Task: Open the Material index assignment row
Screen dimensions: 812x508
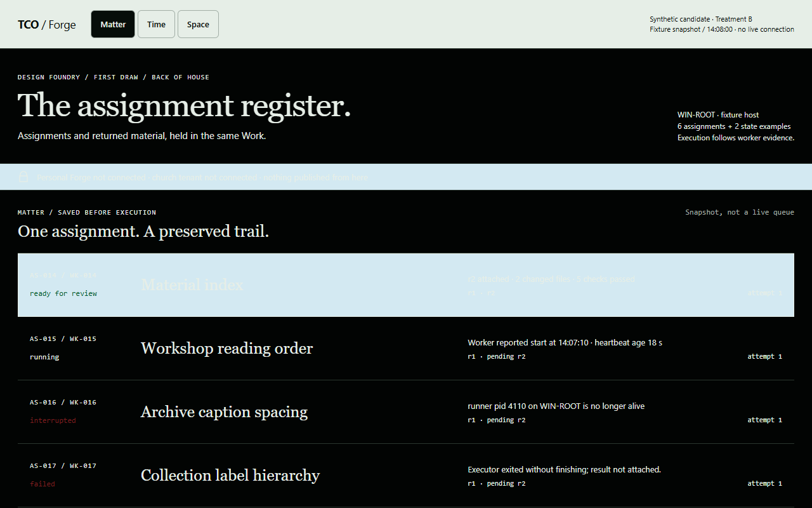Action: click(x=406, y=285)
